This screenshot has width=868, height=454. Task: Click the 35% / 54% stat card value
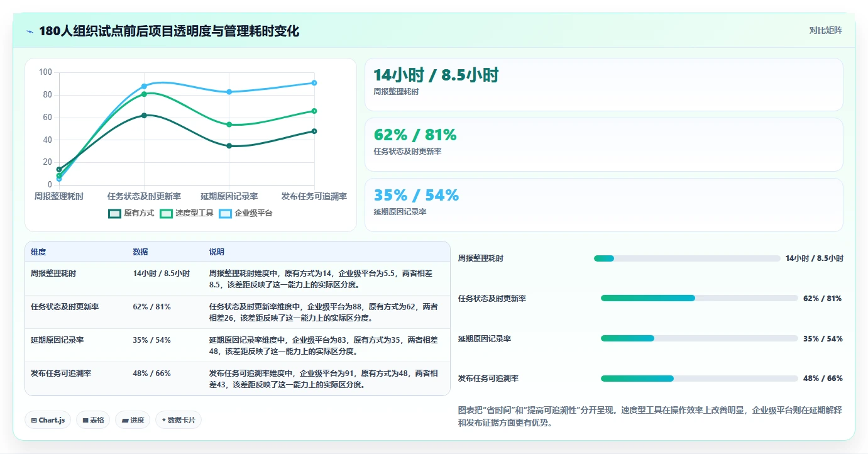416,196
